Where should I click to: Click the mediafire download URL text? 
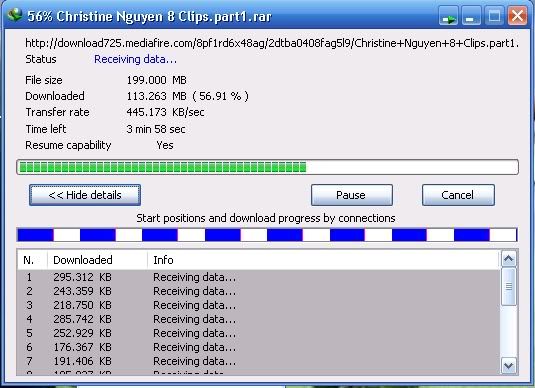(272, 43)
